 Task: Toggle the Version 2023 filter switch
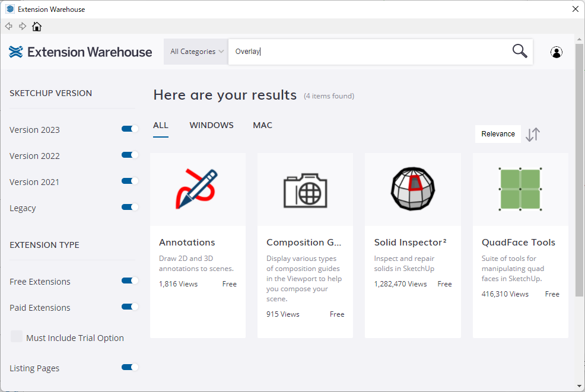pos(129,129)
